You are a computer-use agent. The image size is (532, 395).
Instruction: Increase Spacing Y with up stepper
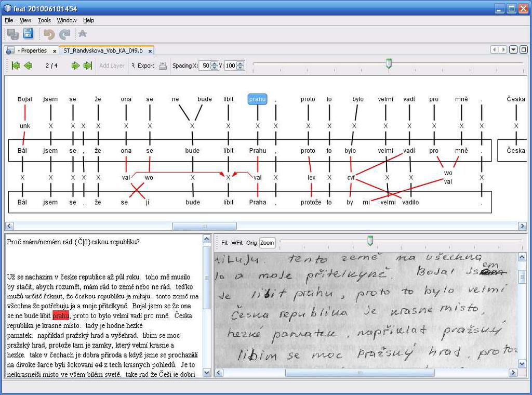pyautogui.click(x=240, y=63)
